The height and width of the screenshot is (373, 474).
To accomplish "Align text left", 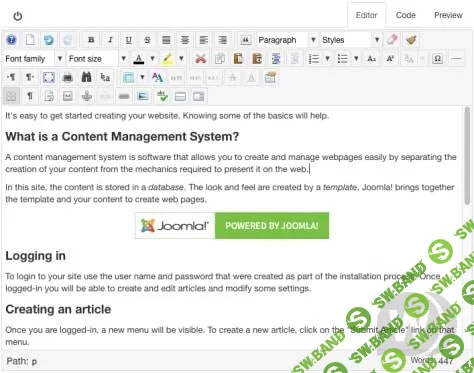I will coord(204,40).
